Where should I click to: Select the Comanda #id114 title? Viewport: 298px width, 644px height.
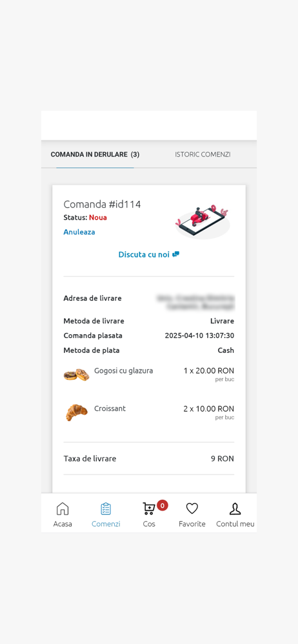[102, 204]
